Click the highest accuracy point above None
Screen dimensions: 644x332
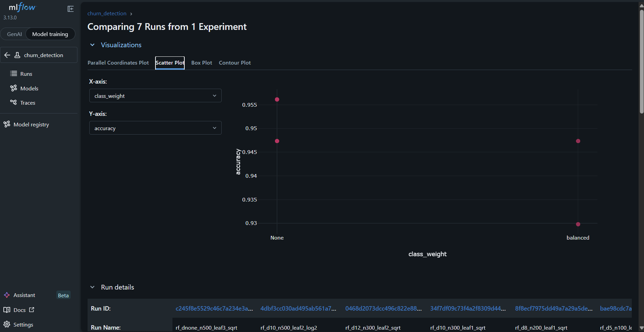tap(277, 100)
